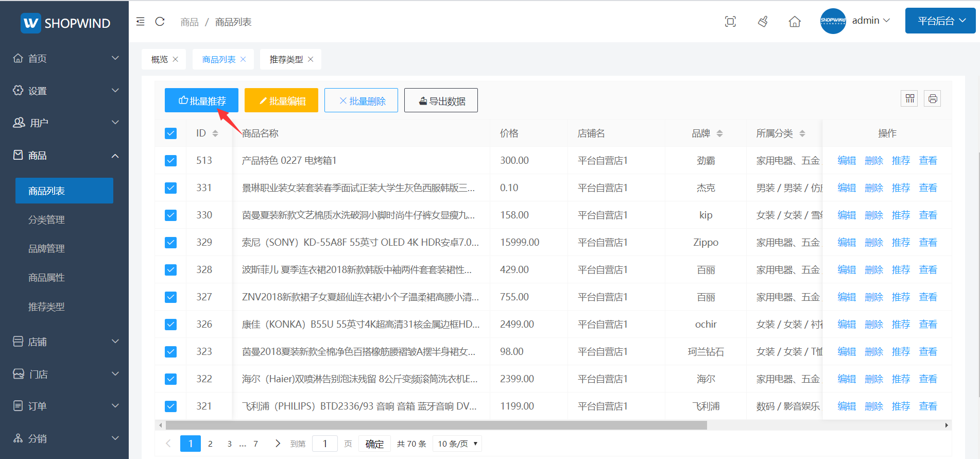Image resolution: width=980 pixels, height=459 pixels.
Task: Go to next page arrow
Action: point(278,444)
